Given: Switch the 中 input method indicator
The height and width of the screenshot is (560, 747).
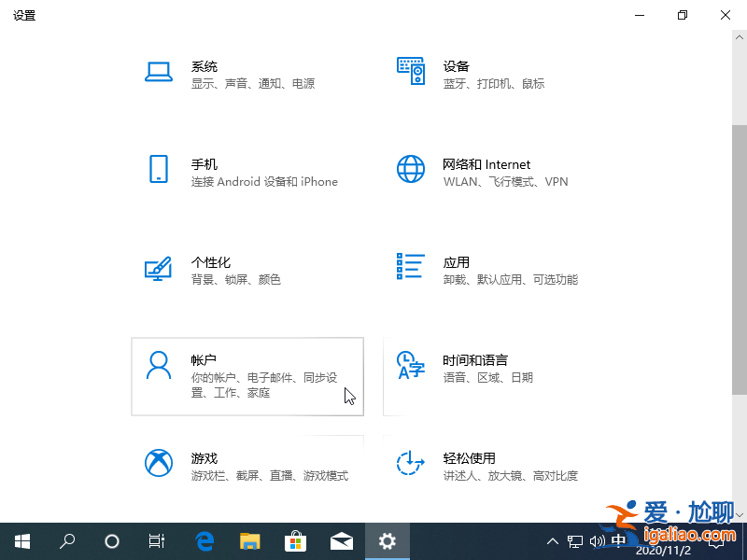Looking at the screenshot, I should (619, 541).
